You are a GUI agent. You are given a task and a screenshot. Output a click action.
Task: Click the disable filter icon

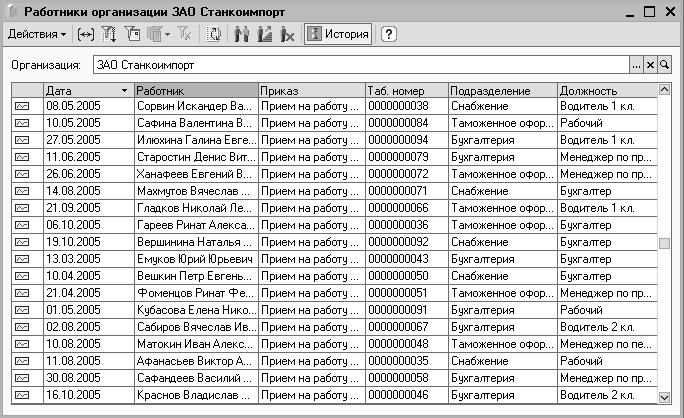tap(184, 34)
